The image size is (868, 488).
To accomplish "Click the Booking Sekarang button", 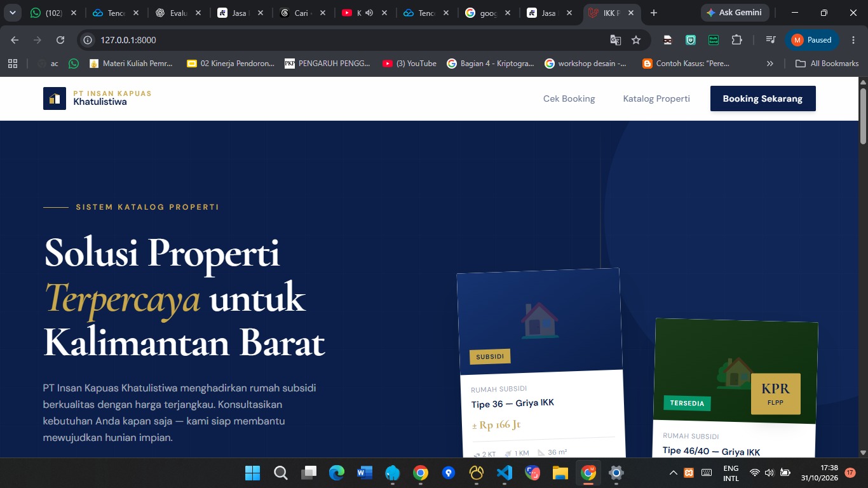I will click(x=763, y=98).
